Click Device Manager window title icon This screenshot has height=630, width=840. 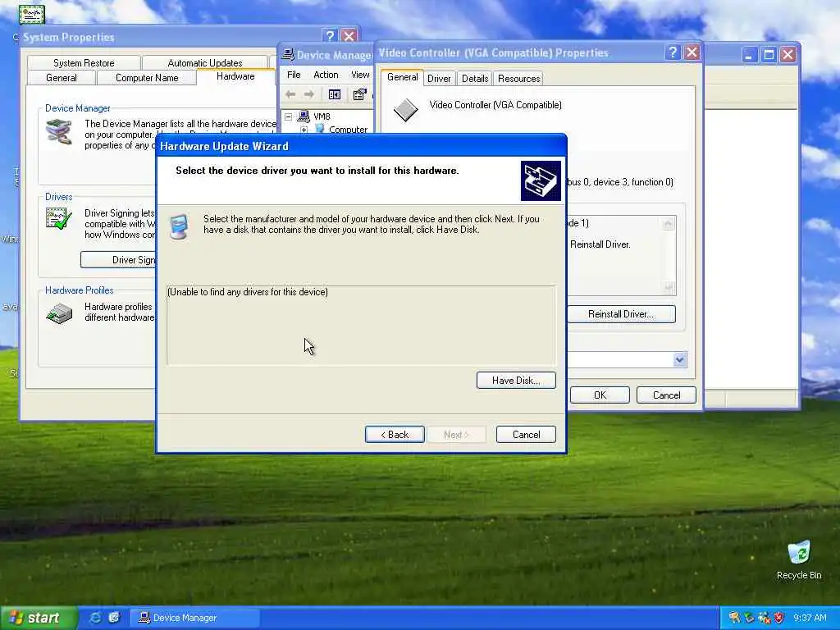[x=288, y=55]
